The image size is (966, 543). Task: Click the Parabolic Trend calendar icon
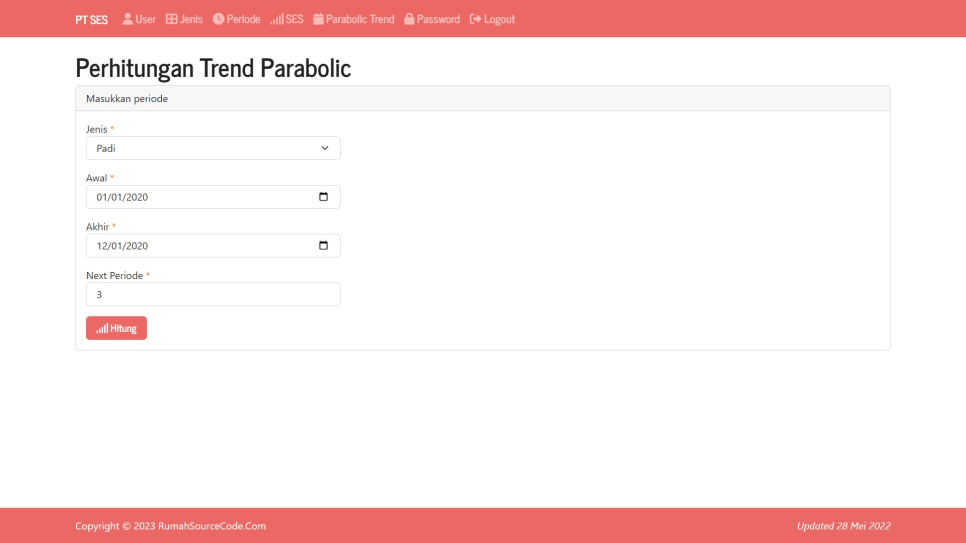point(319,18)
